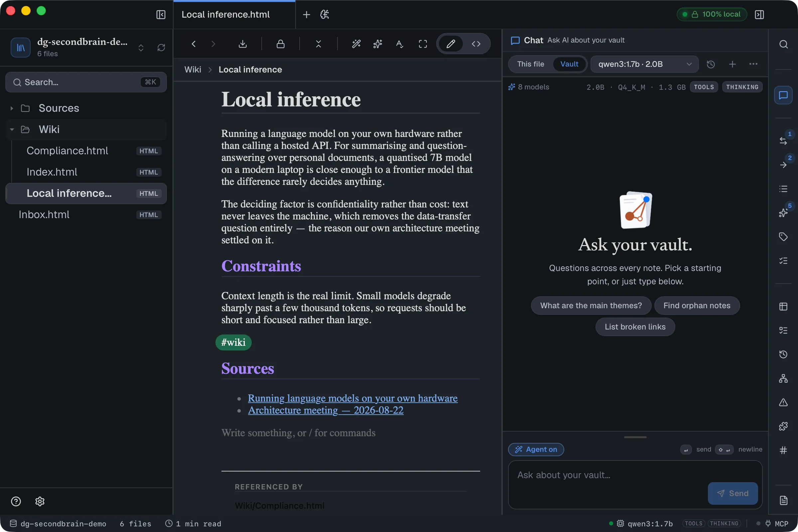Image resolution: width=798 pixels, height=532 pixels.
Task: Click the sparkles AI icon in toolbar
Action: tap(378, 44)
